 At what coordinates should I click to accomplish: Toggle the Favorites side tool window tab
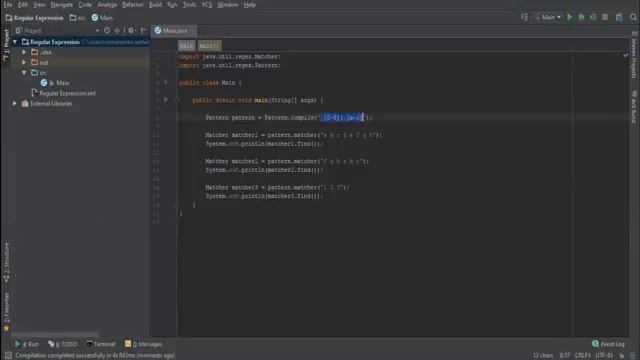pos(6,312)
